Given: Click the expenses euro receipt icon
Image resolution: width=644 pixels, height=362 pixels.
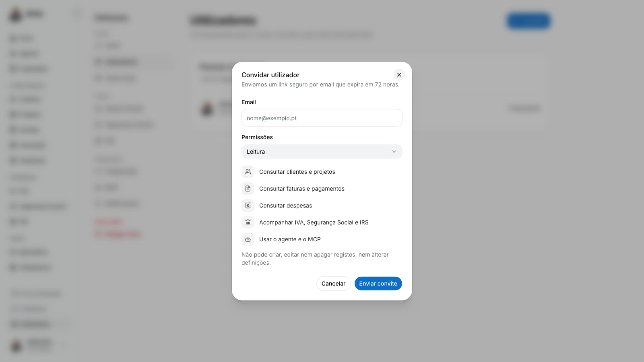Looking at the screenshot, I should pyautogui.click(x=248, y=206).
